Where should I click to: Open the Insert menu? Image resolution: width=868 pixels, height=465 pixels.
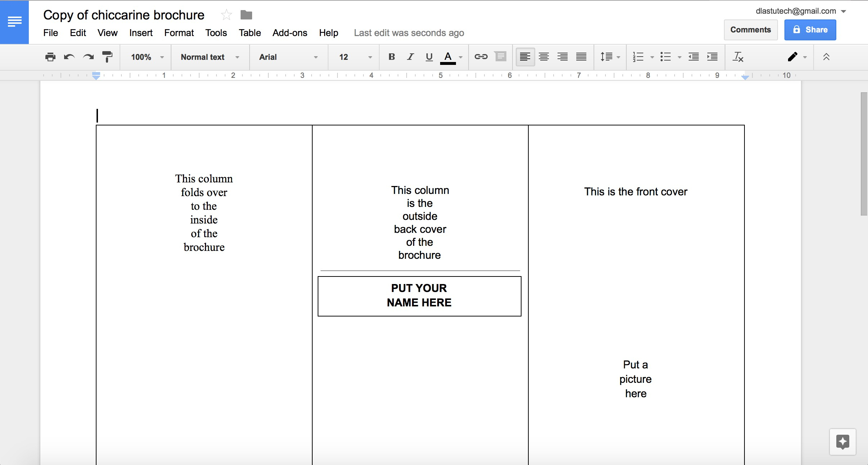(x=141, y=32)
